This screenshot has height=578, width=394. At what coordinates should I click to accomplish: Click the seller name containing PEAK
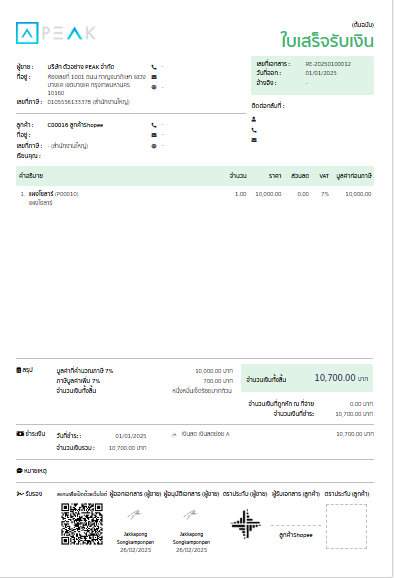(x=81, y=67)
